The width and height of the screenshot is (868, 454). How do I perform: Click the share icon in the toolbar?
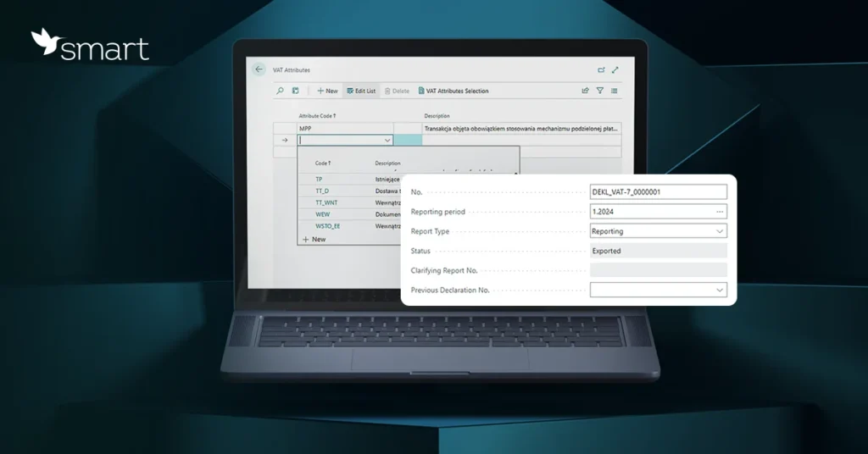[585, 91]
